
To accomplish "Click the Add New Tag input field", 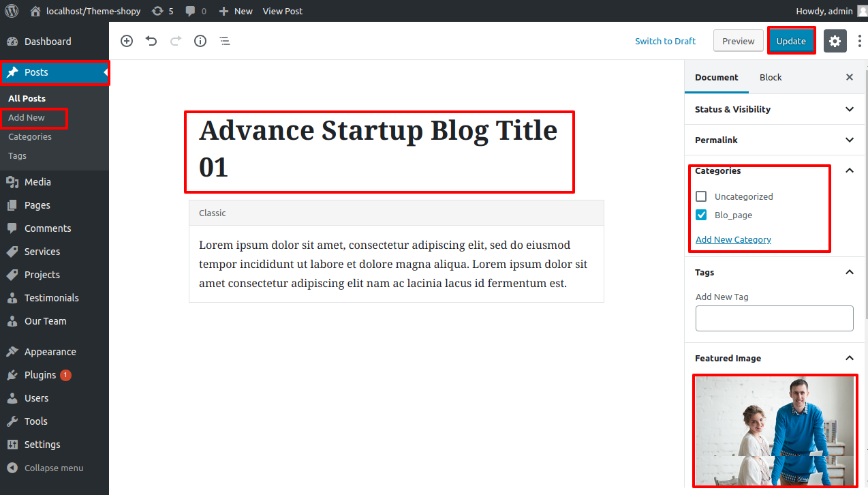I will 774,318.
